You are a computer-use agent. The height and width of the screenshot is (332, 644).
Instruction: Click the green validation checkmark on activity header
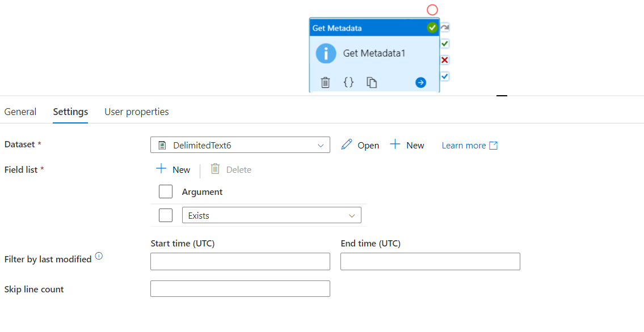click(432, 27)
